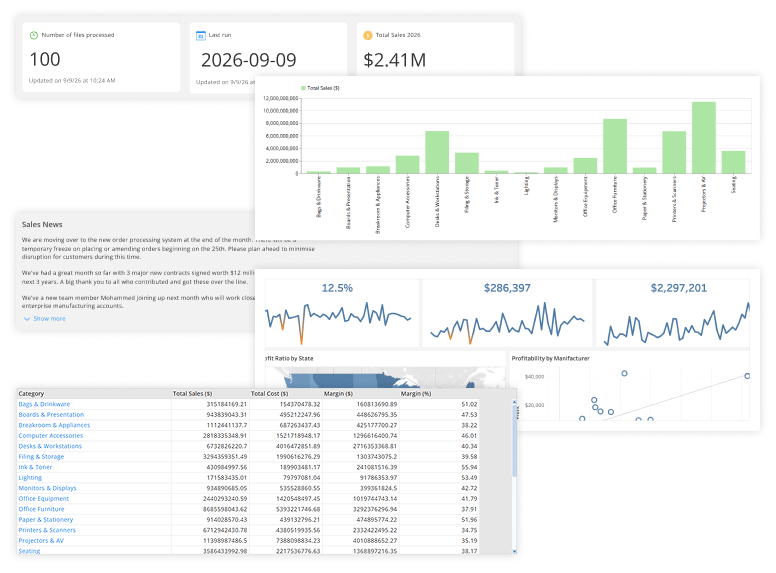The image size is (776, 573).
Task: Select the Office Furniture bar in chart
Action: 615,146
